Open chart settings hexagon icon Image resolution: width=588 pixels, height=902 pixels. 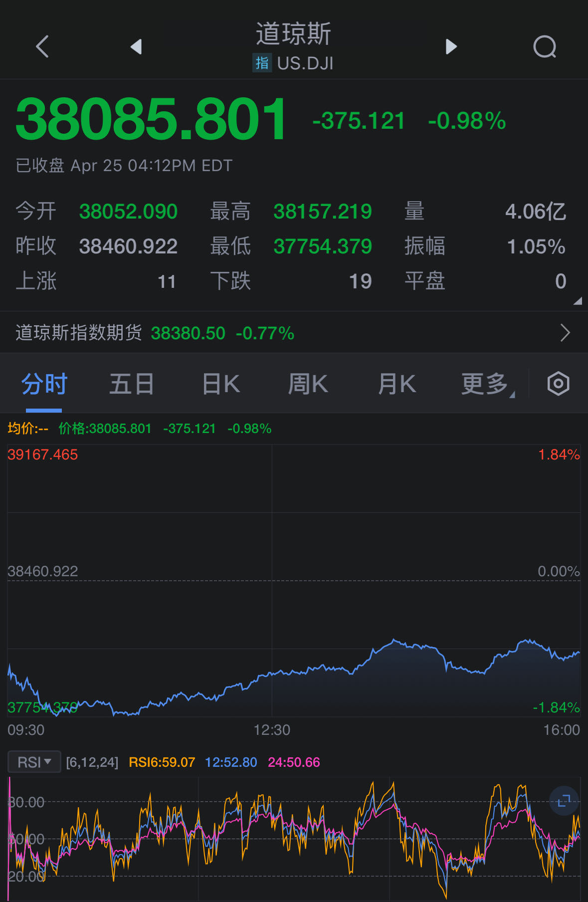[x=558, y=384]
